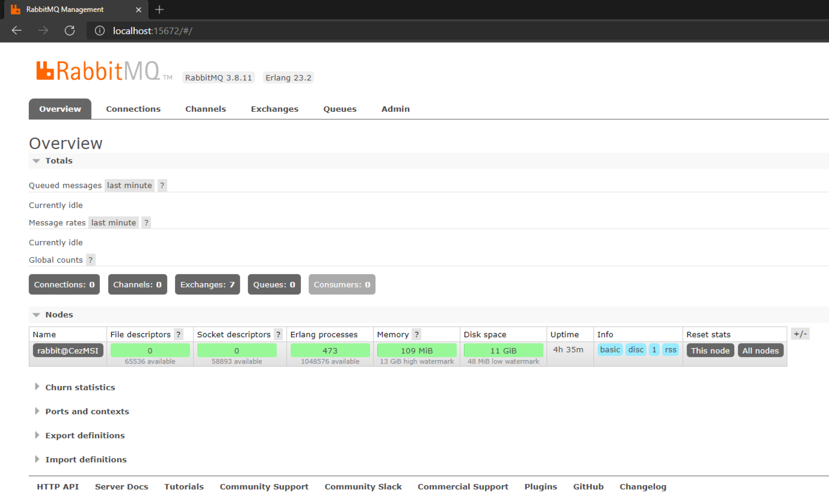Go to the Exchanges tab
The image size is (829, 504).
[275, 109]
